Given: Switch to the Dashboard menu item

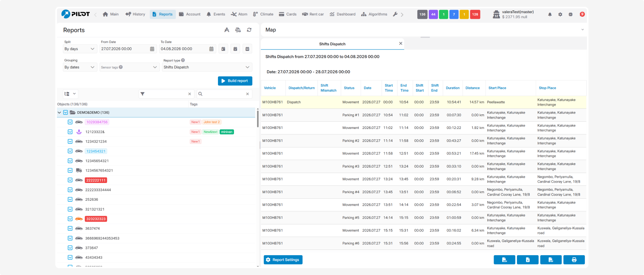Looking at the screenshot, I should click(x=343, y=14).
